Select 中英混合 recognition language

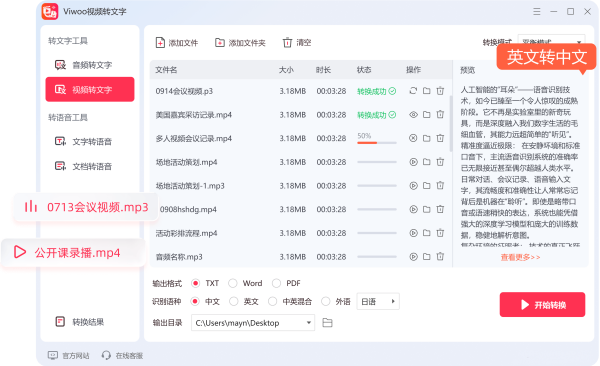click(272, 301)
